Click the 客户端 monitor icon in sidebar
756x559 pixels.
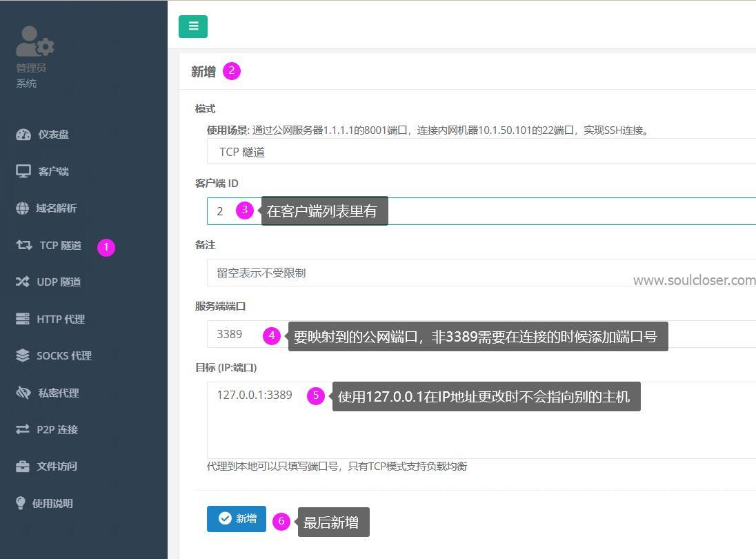[24, 170]
